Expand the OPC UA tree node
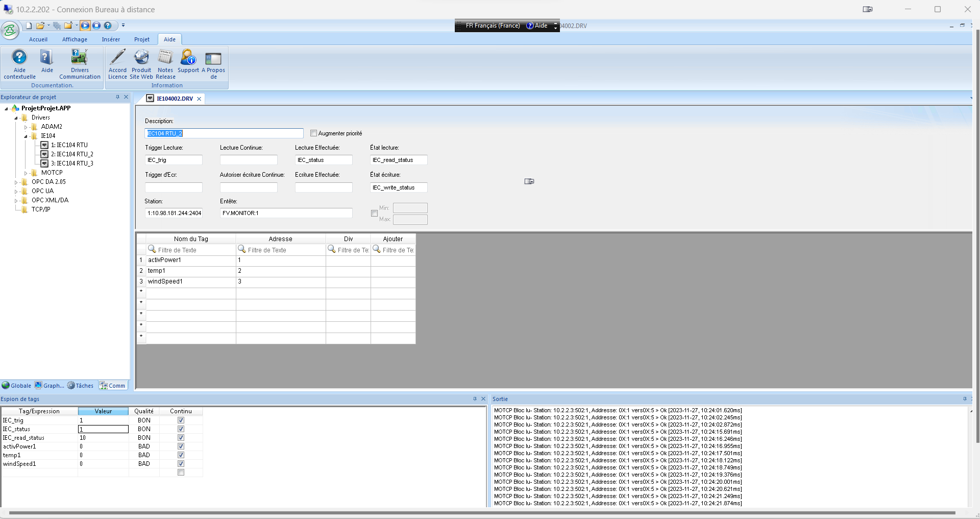 (x=16, y=192)
